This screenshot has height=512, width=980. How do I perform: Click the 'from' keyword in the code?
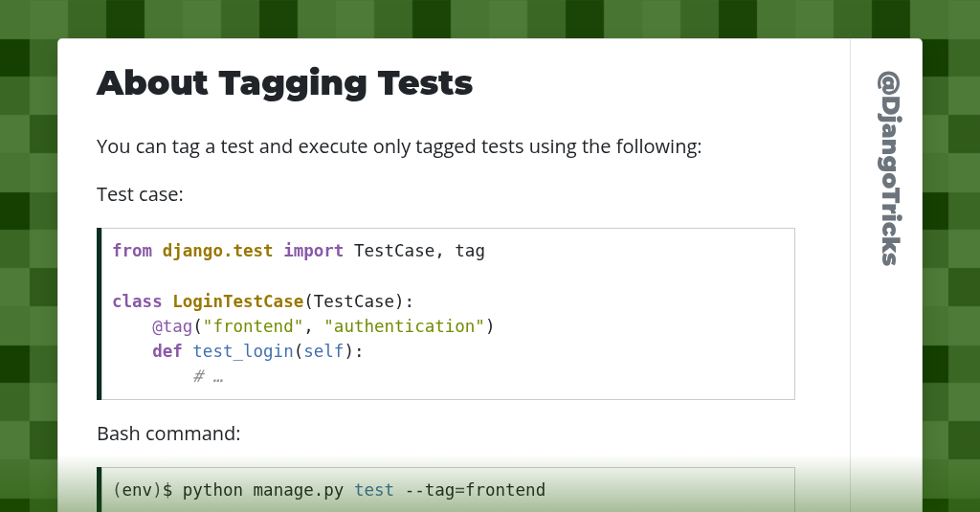[x=132, y=251]
